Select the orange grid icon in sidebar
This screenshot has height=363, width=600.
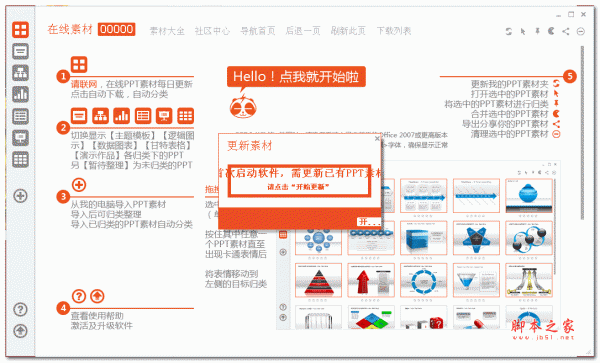(20, 29)
